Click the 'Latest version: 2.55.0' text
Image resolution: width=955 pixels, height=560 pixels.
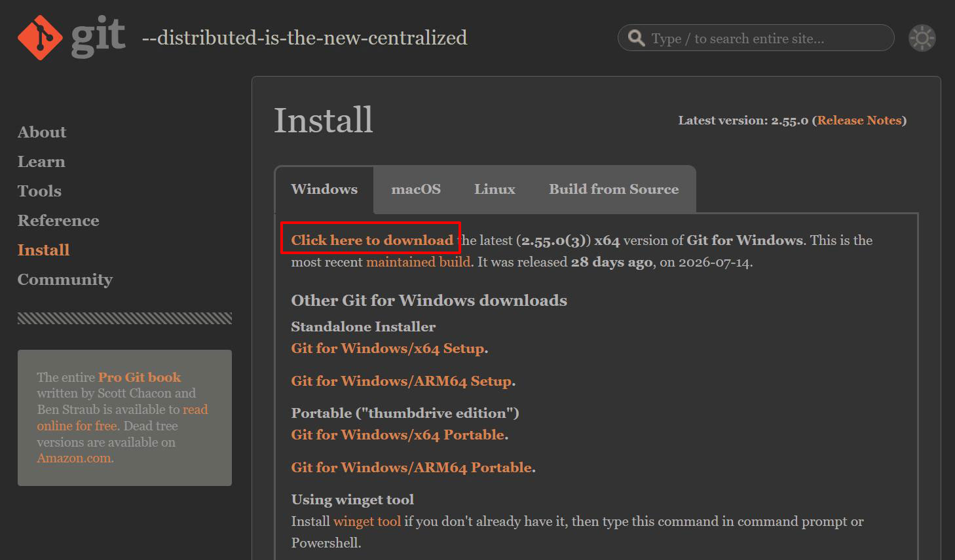(x=743, y=121)
